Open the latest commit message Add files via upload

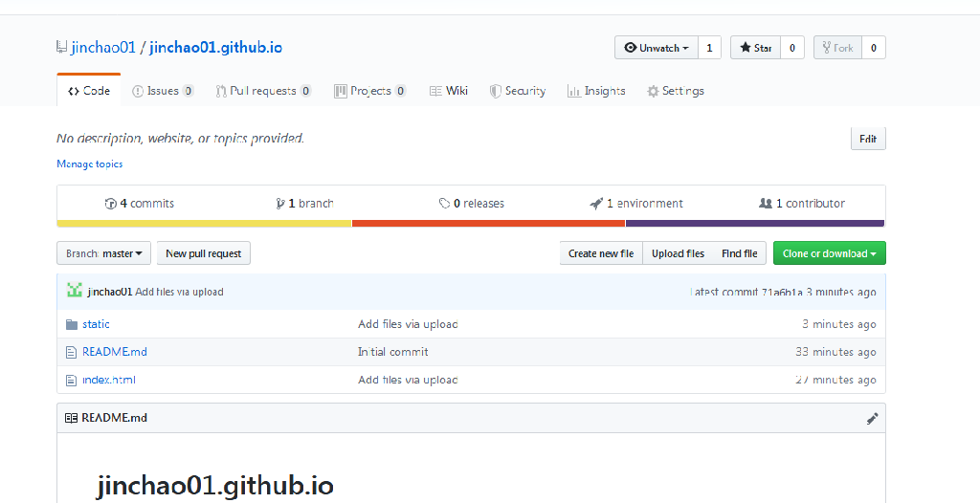point(179,292)
